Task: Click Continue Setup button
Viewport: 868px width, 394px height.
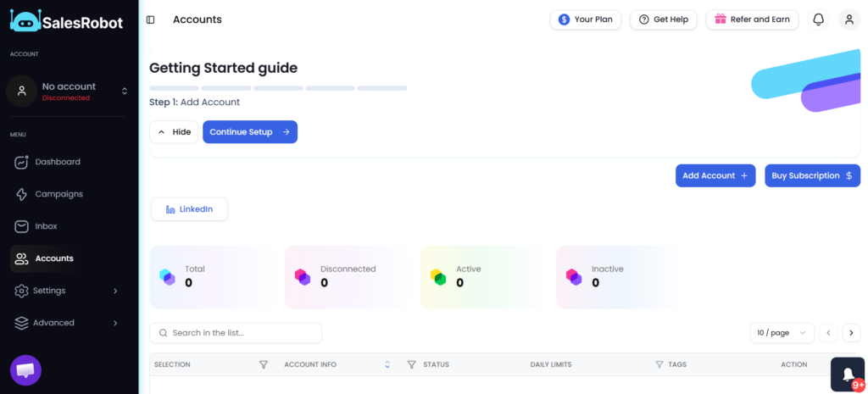Action: [250, 132]
